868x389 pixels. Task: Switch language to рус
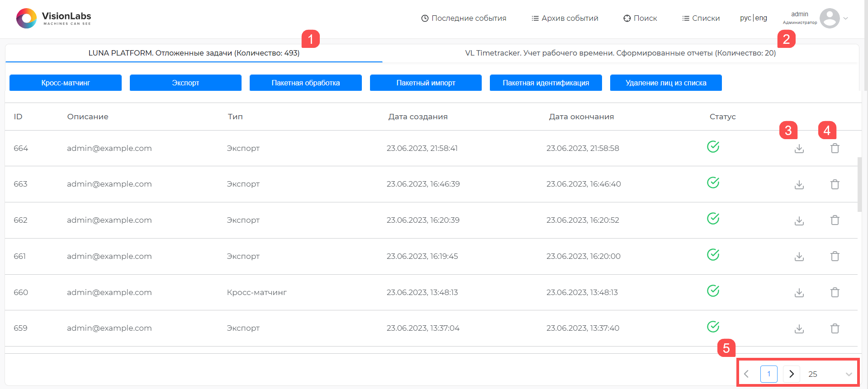coord(745,18)
